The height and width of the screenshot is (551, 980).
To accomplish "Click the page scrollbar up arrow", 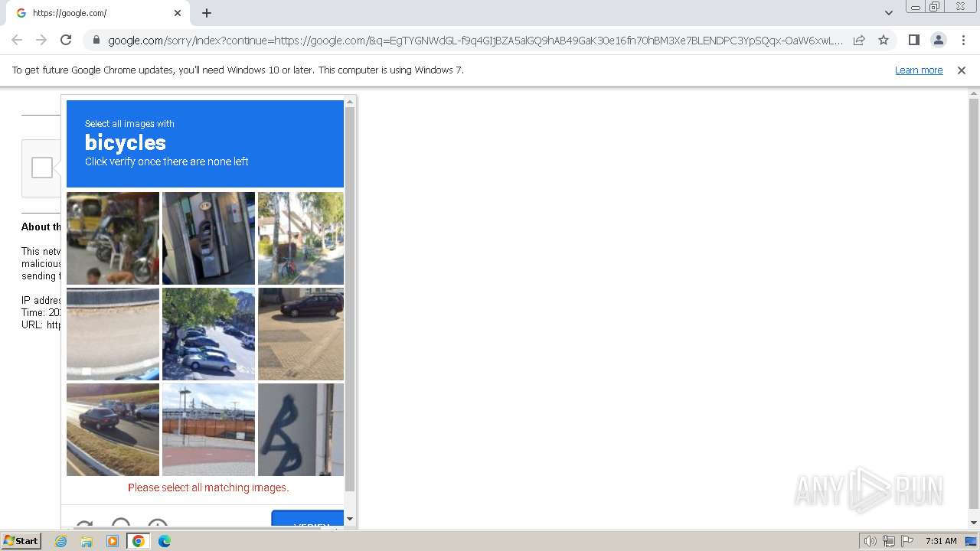I will click(x=974, y=93).
